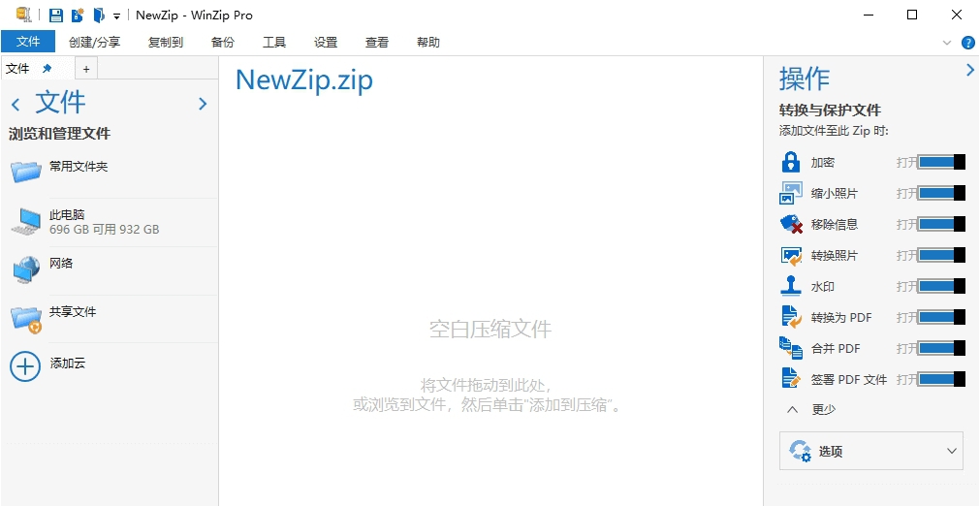Click the 空白压缩文件 placeholder text
The width and height of the screenshot is (980, 506).
click(x=490, y=329)
